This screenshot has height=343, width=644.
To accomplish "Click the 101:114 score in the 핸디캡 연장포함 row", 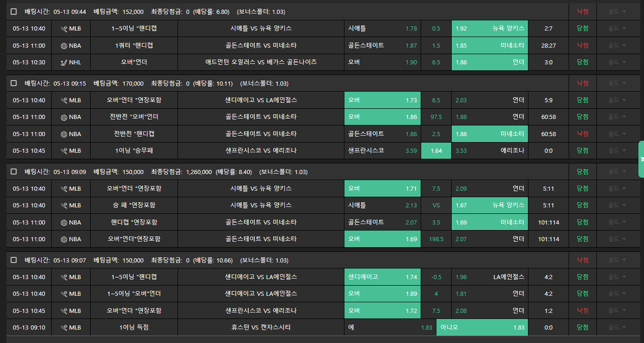I will point(548,223).
